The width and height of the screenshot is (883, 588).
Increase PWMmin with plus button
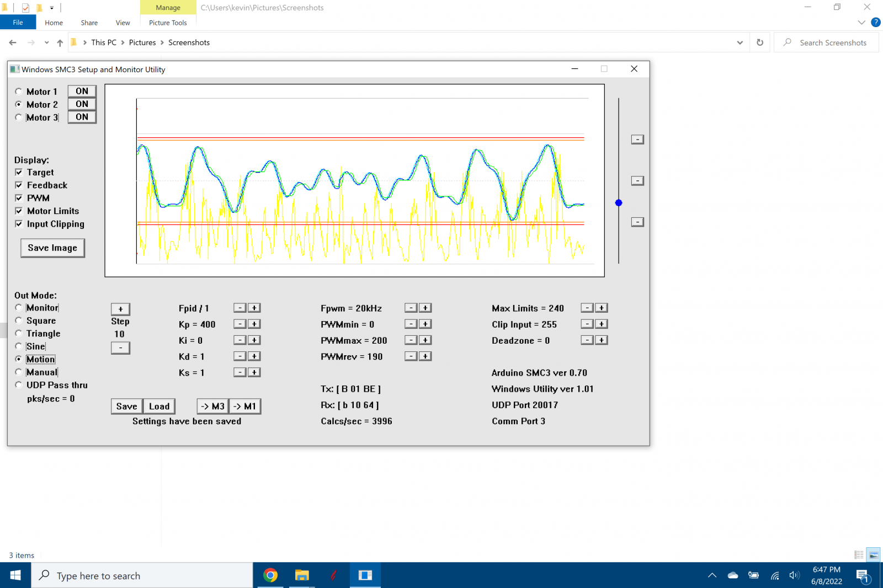(425, 324)
